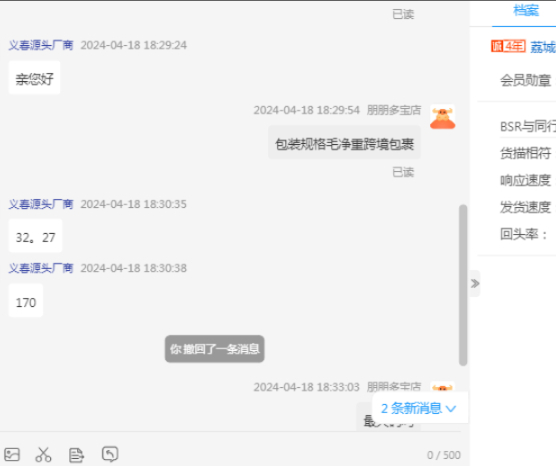Collapse the right profile panel

[475, 283]
